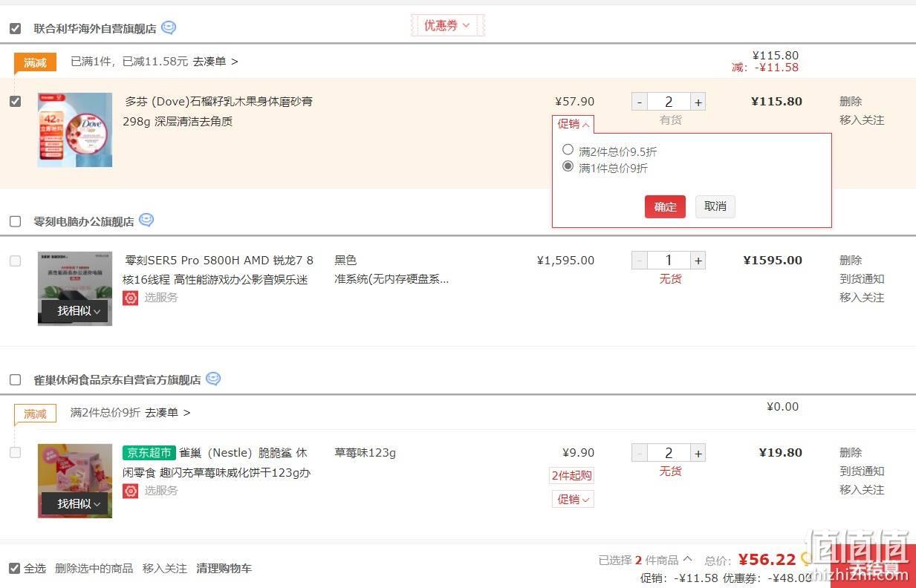Viewport: 916px width, 588px height.
Task: Click 去凑单 next to 满2件总价9折
Action: (x=167, y=412)
